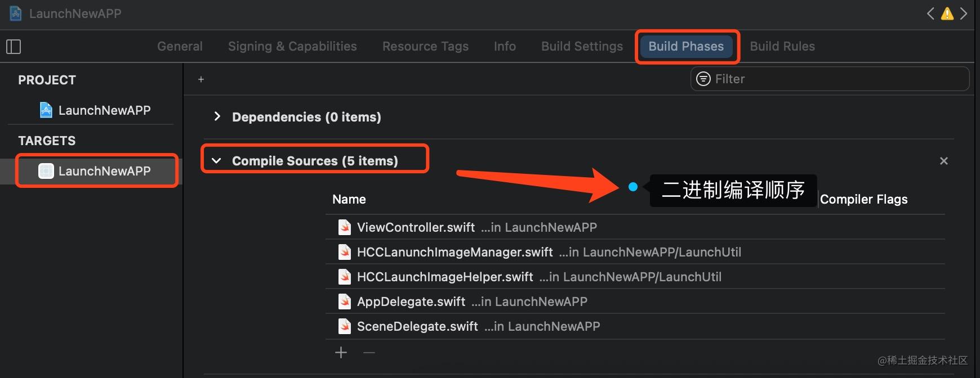Select the AppDelegate.swift row

(x=635, y=301)
